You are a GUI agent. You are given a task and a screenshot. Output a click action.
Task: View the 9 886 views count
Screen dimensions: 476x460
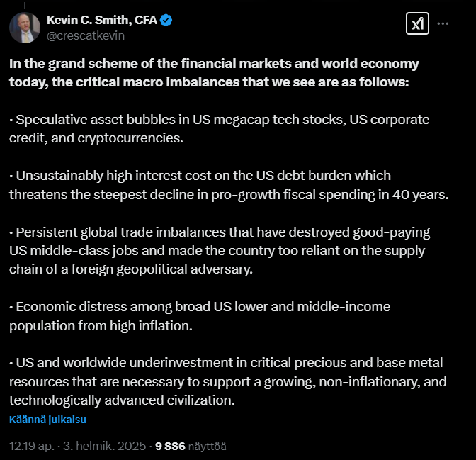point(170,446)
